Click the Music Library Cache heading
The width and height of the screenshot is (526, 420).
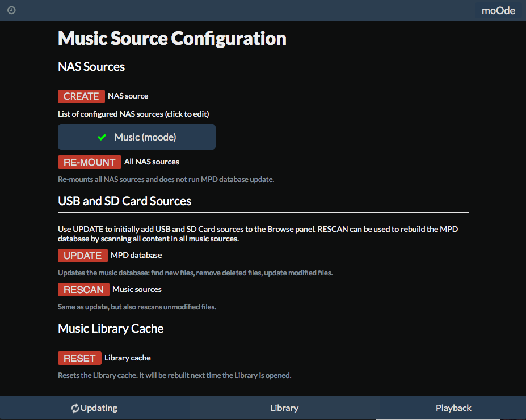(111, 329)
